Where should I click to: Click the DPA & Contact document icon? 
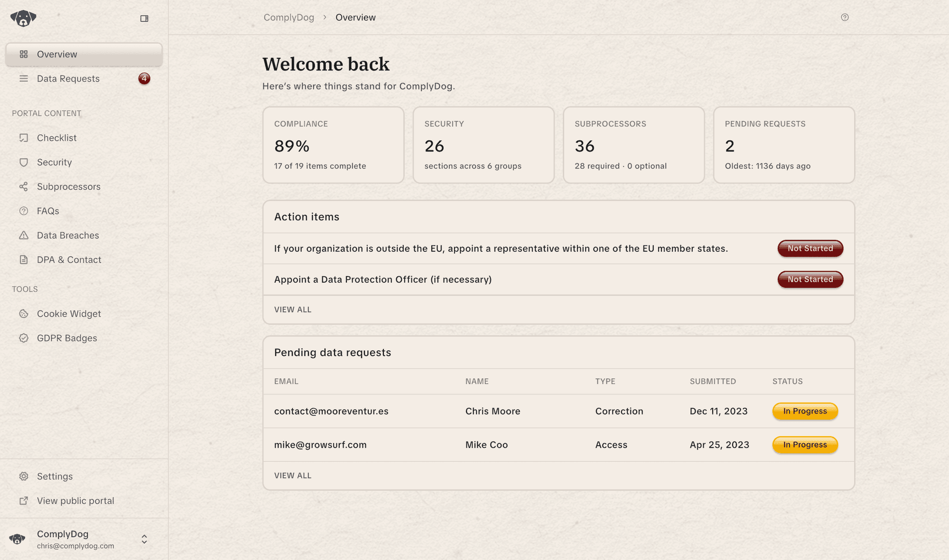[24, 260]
